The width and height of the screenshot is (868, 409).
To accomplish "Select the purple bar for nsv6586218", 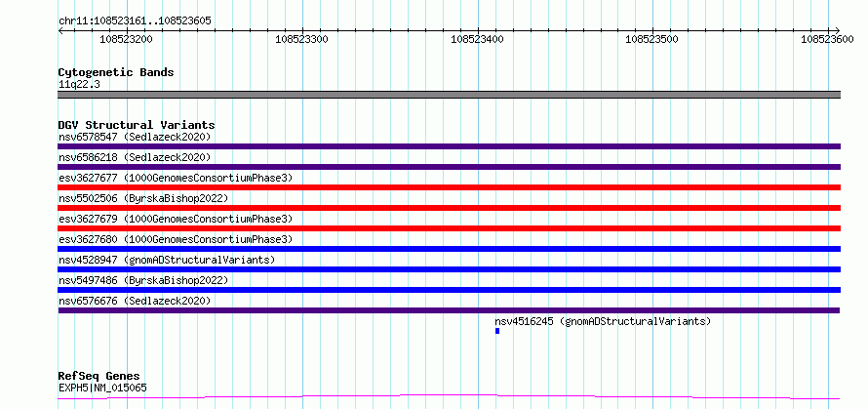I will pos(449,167).
